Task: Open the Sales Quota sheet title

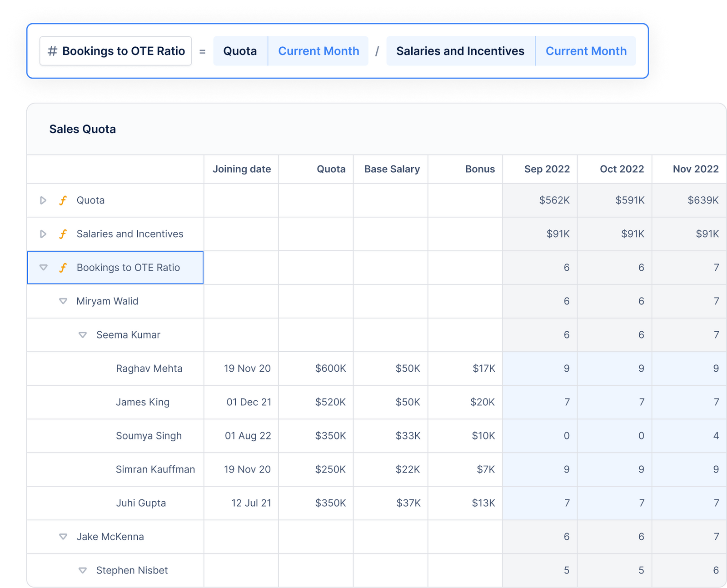Action: [82, 129]
